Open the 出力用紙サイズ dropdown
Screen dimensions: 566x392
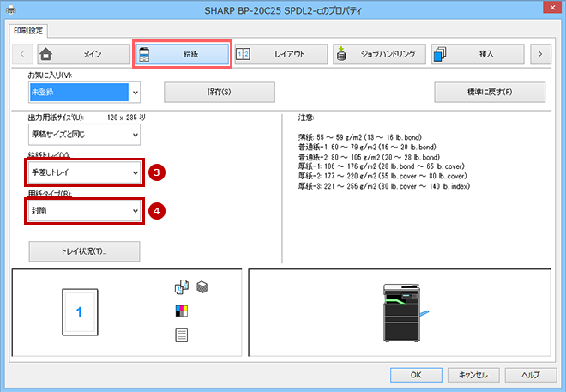(x=84, y=135)
